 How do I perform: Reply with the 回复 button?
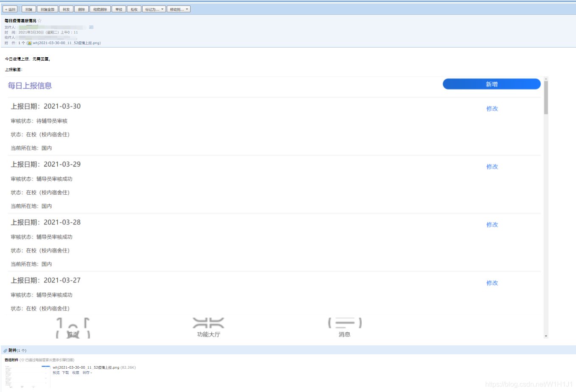[x=28, y=9]
